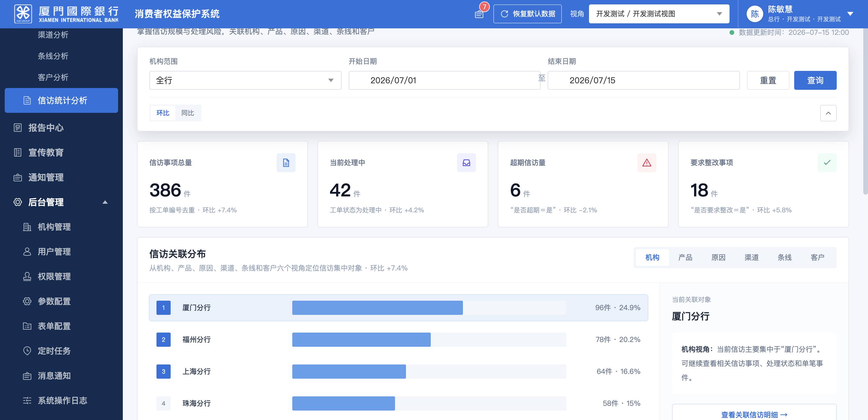Switch to the 客户 distribution tab
868x420 pixels.
pyautogui.click(x=818, y=258)
